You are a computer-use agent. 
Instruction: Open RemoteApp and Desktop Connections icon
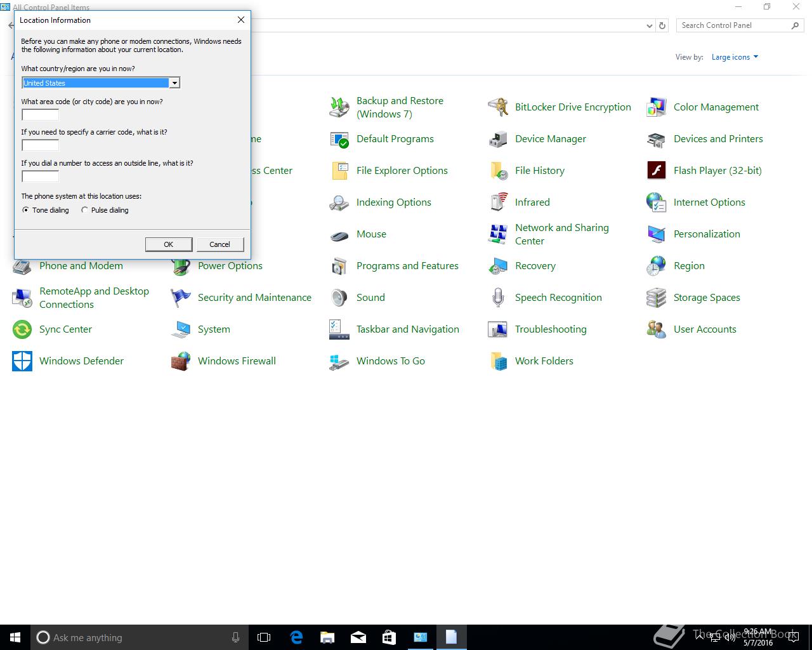coord(22,298)
